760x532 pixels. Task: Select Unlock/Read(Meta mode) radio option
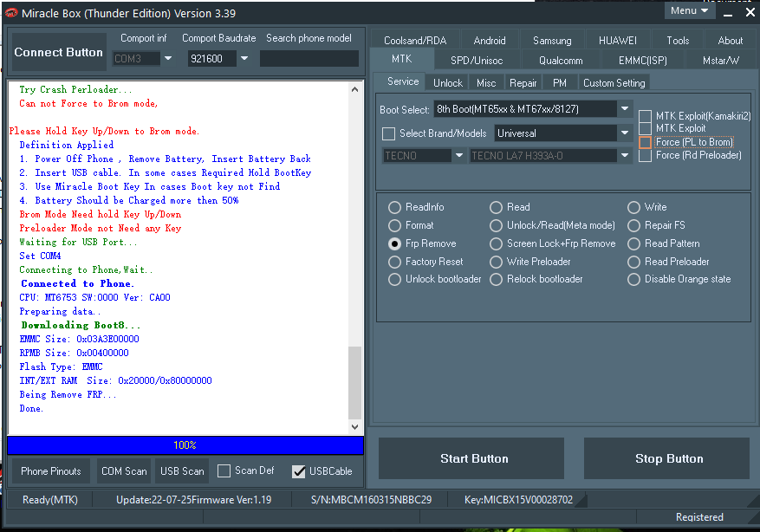[496, 226]
